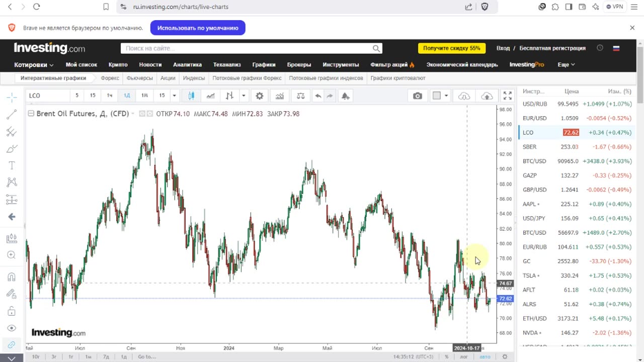This screenshot has height=362, width=644.
Task: Switch to area chart style
Action: [210, 96]
